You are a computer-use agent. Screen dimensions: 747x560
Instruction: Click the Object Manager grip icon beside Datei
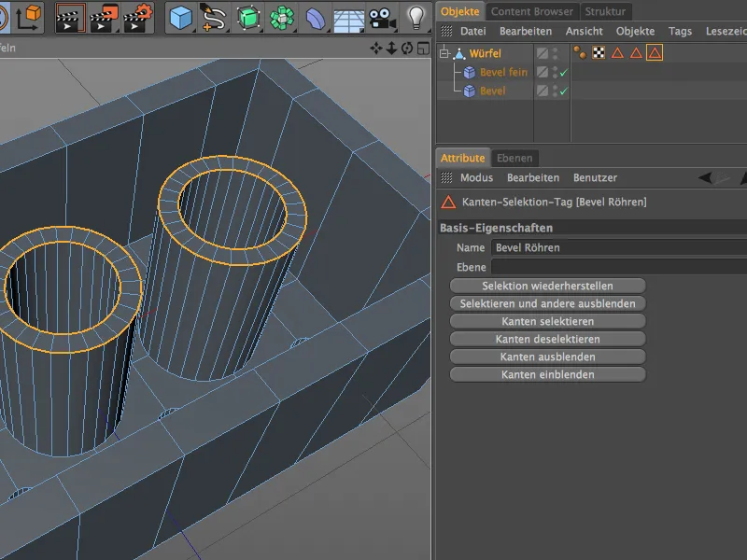click(446, 32)
